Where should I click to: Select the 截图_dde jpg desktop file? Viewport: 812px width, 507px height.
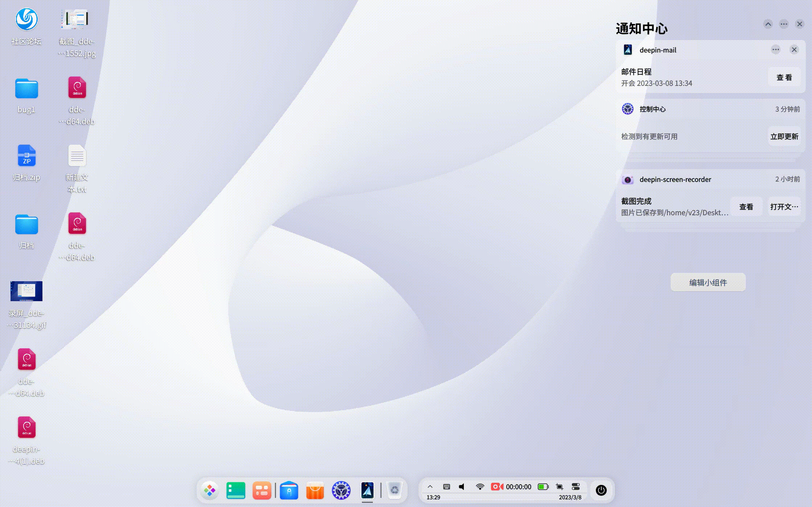77,33
